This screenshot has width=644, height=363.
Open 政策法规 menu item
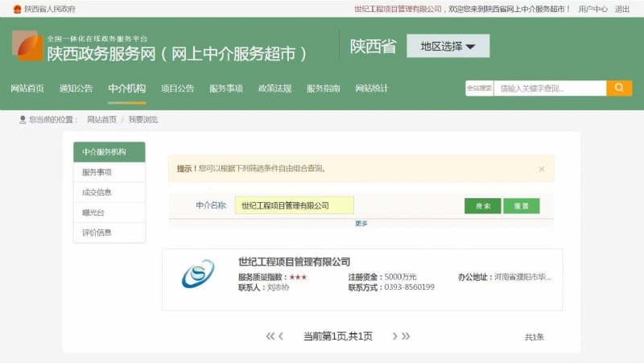[275, 89]
